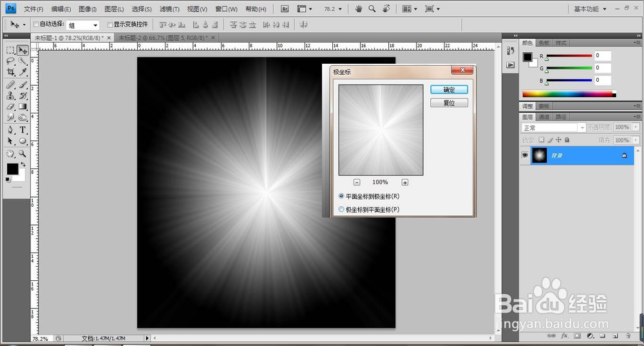Select the Clone Stamp tool
Screen dimensions: 644x346
tap(10, 96)
